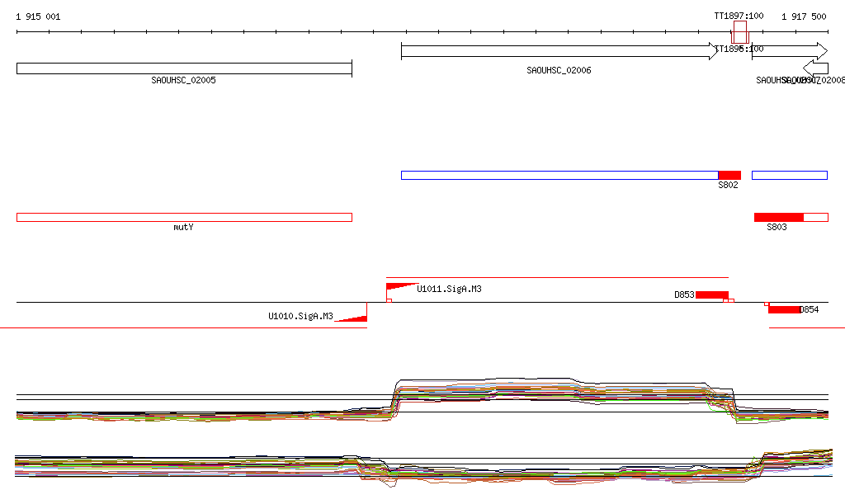Image resolution: width=845 pixels, height=504 pixels.
Task: Click the TT1895:100 label text
Action: pos(739,49)
